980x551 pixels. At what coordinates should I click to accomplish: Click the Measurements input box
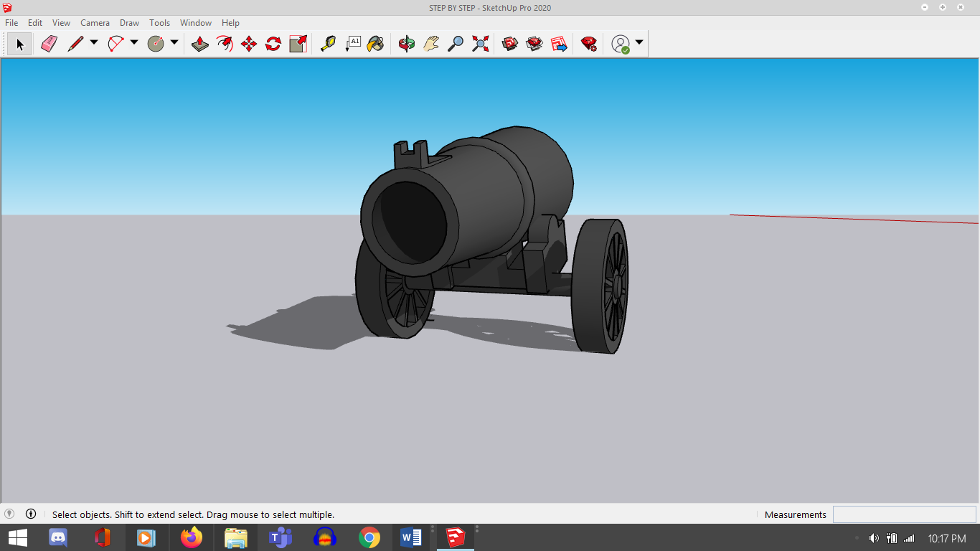(x=904, y=514)
